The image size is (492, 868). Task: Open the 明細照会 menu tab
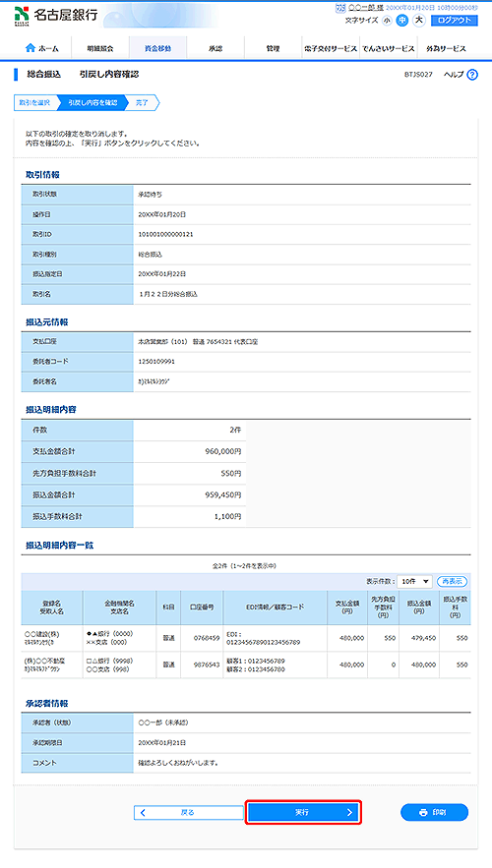(x=100, y=48)
